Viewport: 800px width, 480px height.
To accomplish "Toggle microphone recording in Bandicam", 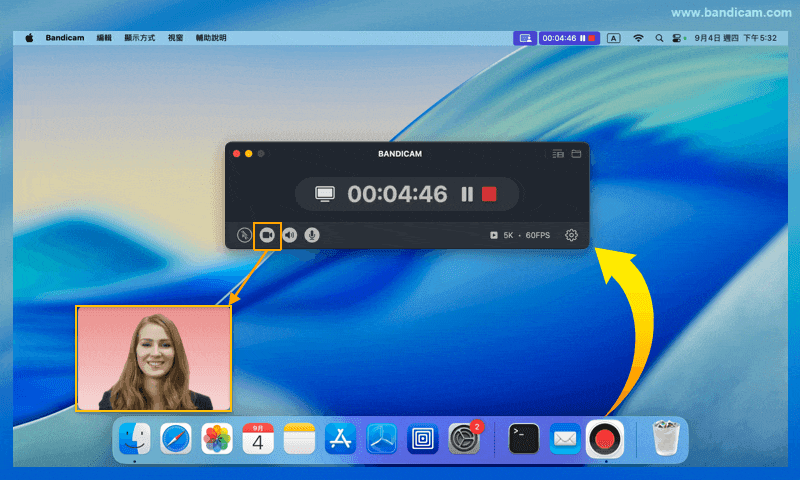I will (x=312, y=235).
